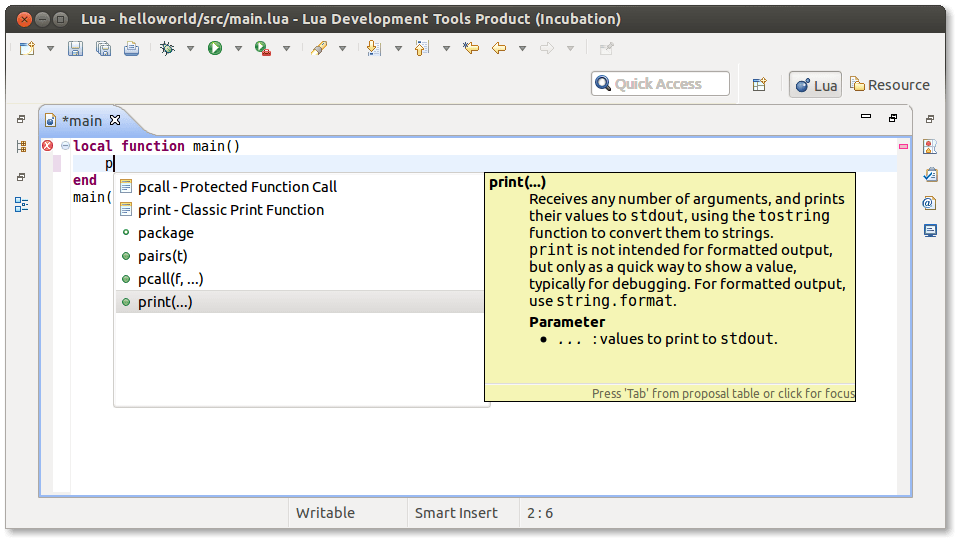The image size is (955, 538).
Task: Click the Save All icon
Action: tap(104, 48)
